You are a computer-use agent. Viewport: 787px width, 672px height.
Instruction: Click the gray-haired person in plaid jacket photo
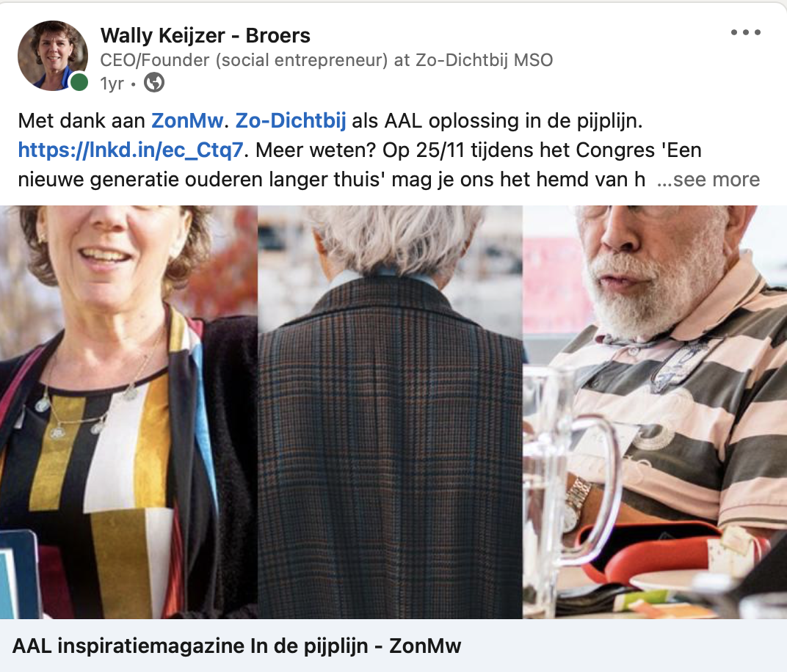tap(390, 412)
